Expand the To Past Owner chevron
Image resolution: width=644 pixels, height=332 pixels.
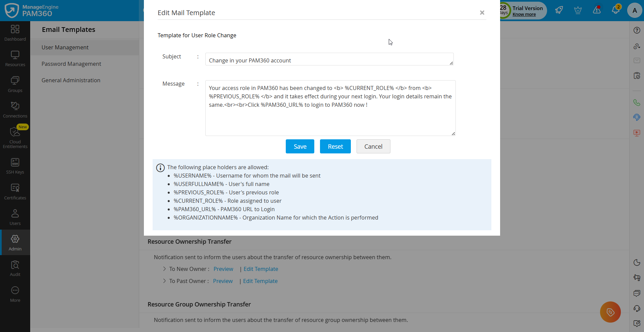[164, 281]
